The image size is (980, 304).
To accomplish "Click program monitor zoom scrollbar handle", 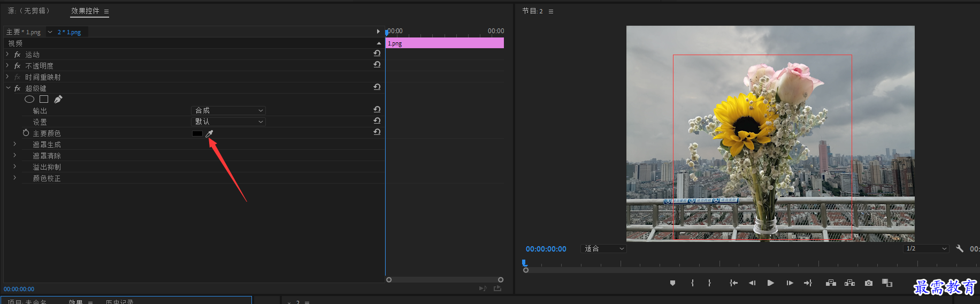I will coord(526,270).
